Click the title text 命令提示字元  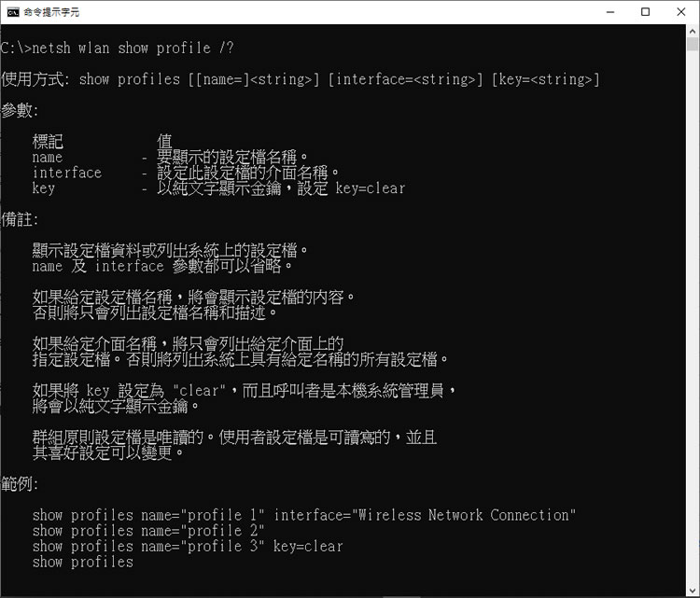coord(51,12)
